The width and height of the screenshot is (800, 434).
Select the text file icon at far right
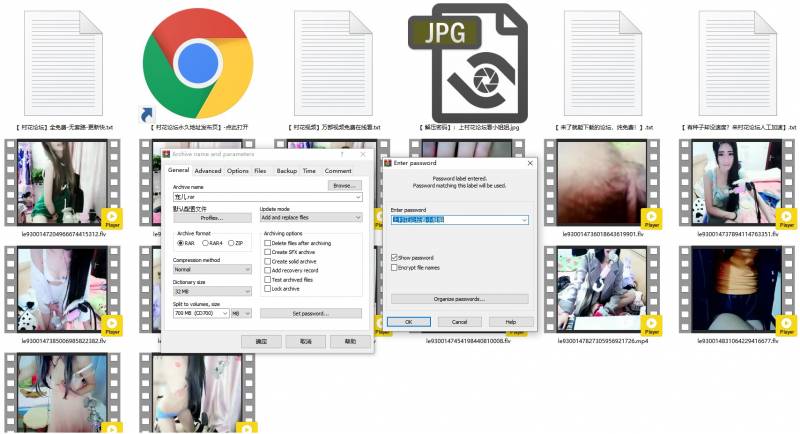click(x=740, y=62)
